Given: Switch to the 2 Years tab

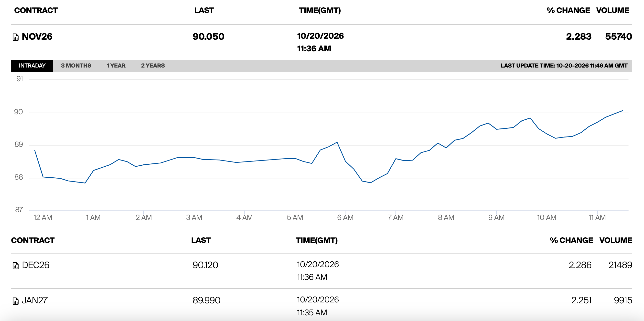Looking at the screenshot, I should tap(153, 66).
